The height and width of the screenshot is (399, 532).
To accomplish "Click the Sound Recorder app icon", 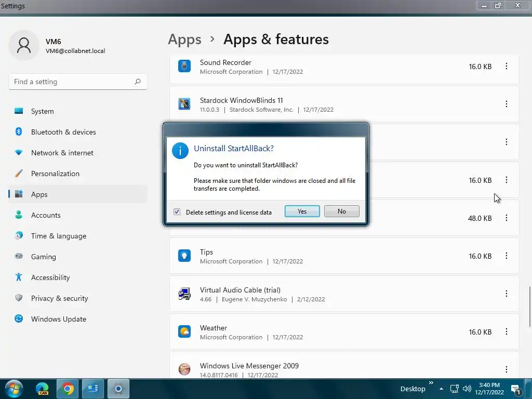I will click(x=184, y=66).
